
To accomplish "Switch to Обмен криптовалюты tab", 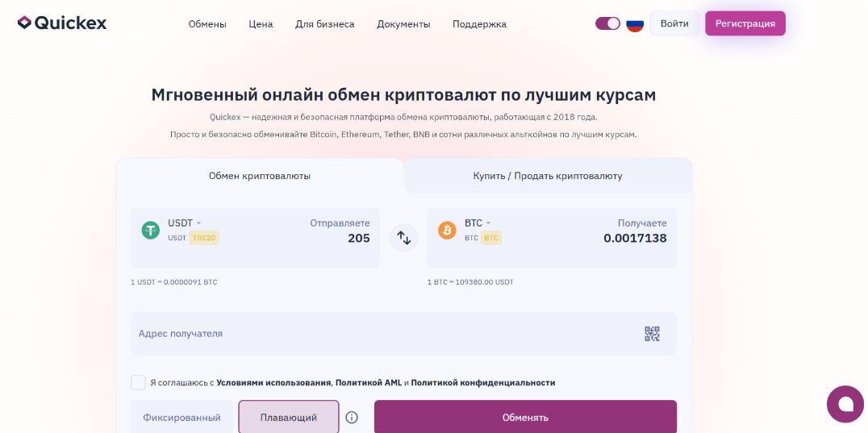I will (x=260, y=176).
